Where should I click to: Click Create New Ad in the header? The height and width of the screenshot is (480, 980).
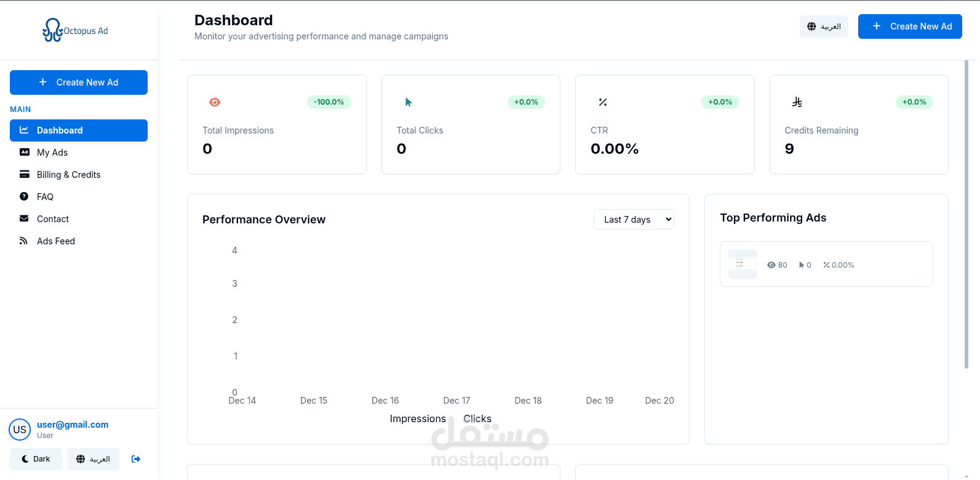(x=910, y=26)
